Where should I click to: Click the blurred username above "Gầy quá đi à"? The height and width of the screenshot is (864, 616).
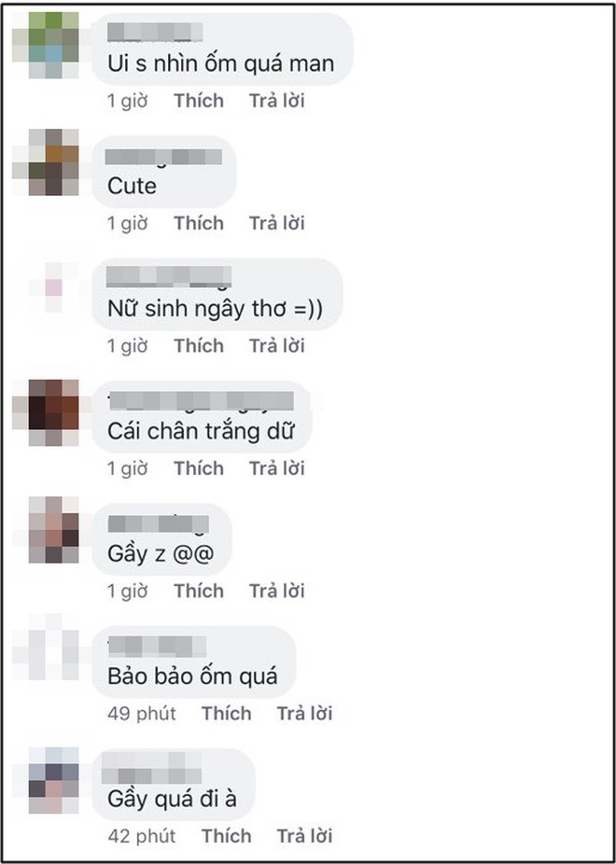151,768
